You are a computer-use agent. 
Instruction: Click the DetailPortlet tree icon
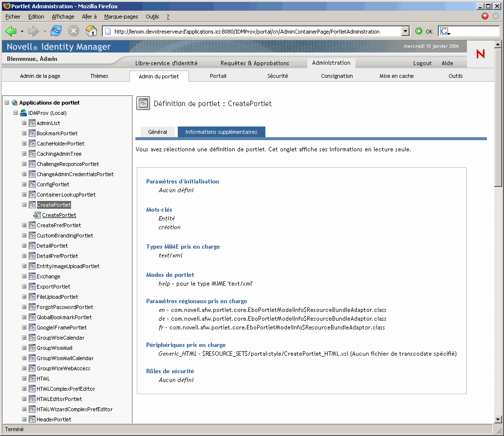click(x=32, y=246)
